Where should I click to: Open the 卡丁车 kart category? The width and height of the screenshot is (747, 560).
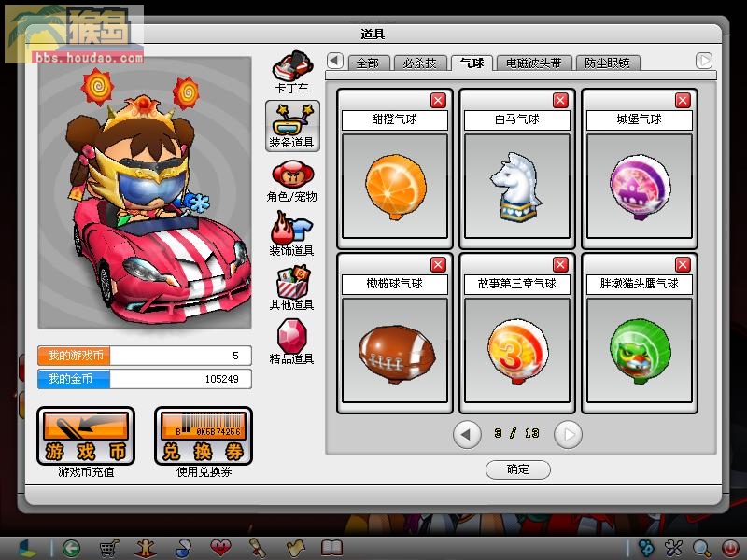click(x=292, y=72)
